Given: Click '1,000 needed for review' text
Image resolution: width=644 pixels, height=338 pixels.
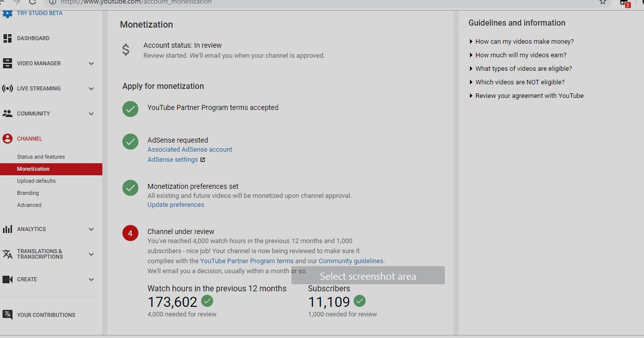Looking at the screenshot, I should [x=342, y=314].
